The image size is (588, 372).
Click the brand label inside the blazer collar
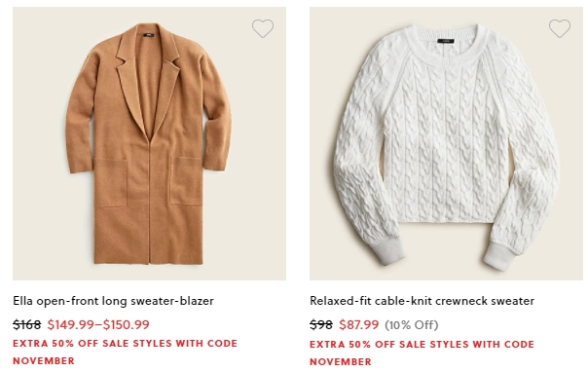coord(150,35)
